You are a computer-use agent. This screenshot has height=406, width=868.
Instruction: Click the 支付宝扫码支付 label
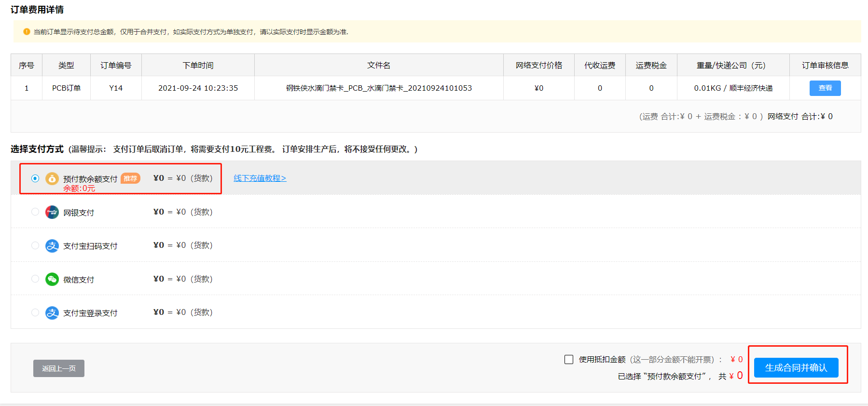pos(90,246)
